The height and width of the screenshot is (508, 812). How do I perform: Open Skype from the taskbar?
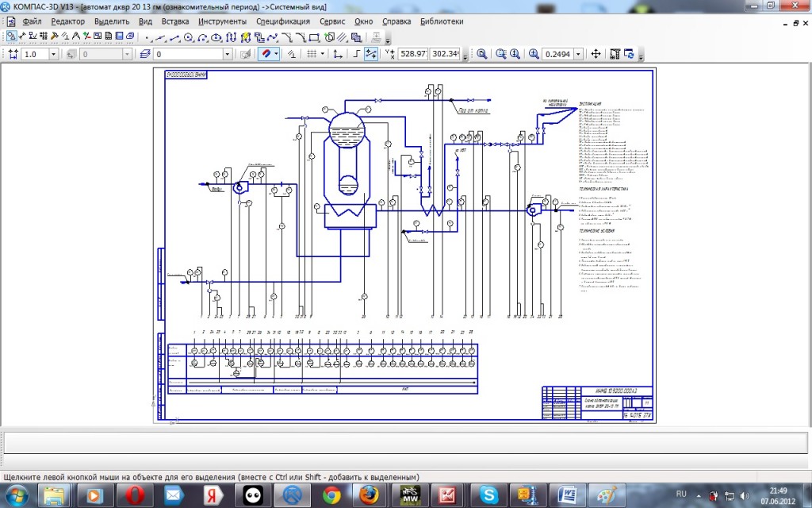(488, 495)
